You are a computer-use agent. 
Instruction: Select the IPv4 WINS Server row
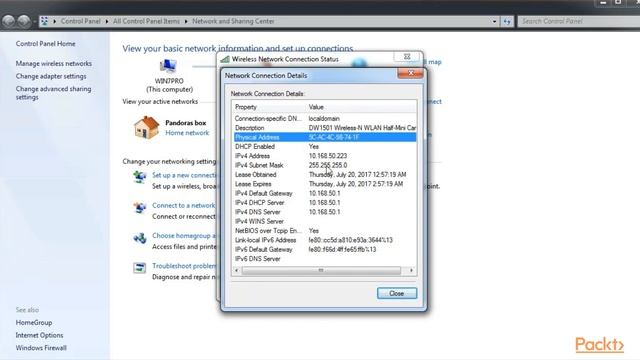pos(325,222)
